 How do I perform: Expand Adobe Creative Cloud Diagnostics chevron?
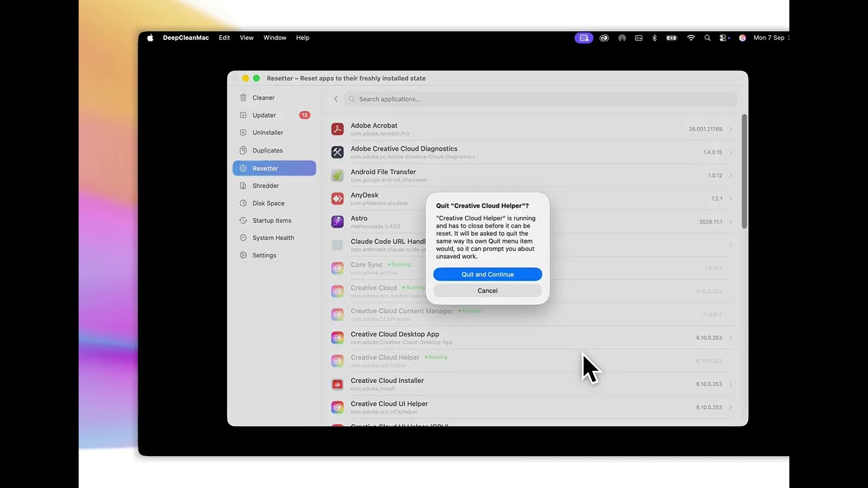pyautogui.click(x=730, y=152)
